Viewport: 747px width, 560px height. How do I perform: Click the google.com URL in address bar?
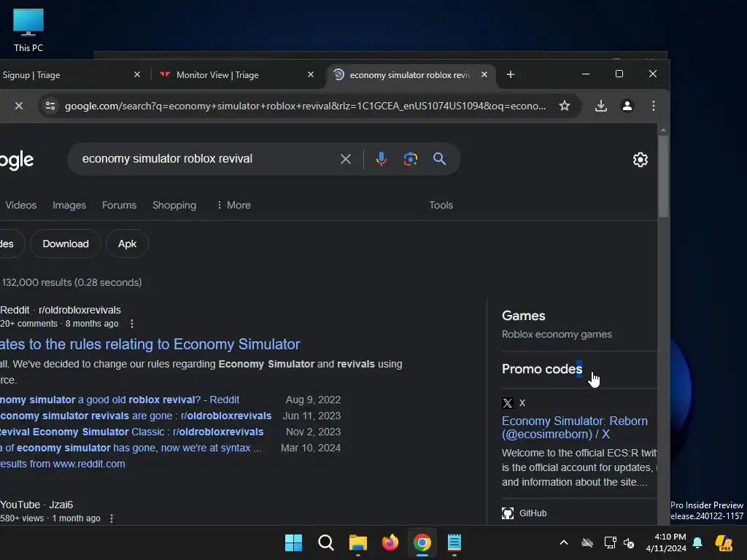(x=305, y=106)
